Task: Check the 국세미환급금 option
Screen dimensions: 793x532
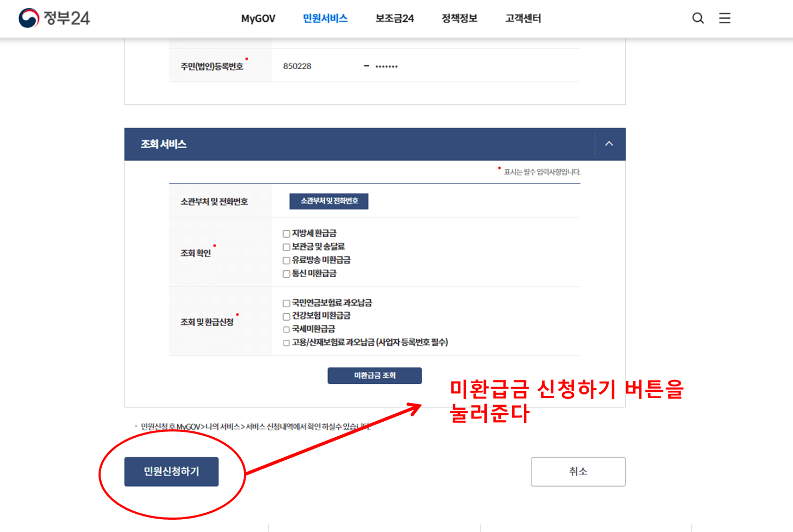Action: 286,329
